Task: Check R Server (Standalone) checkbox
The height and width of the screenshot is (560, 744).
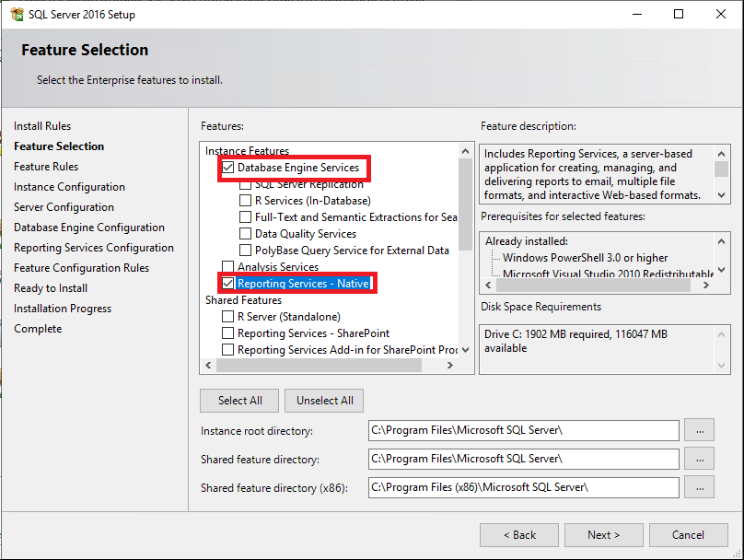Action: [228, 317]
